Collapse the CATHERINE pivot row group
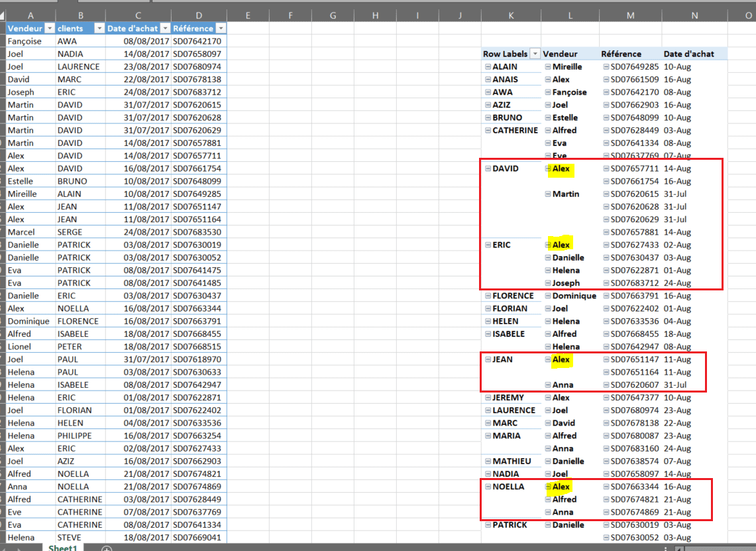This screenshot has height=551, width=756. (488, 131)
